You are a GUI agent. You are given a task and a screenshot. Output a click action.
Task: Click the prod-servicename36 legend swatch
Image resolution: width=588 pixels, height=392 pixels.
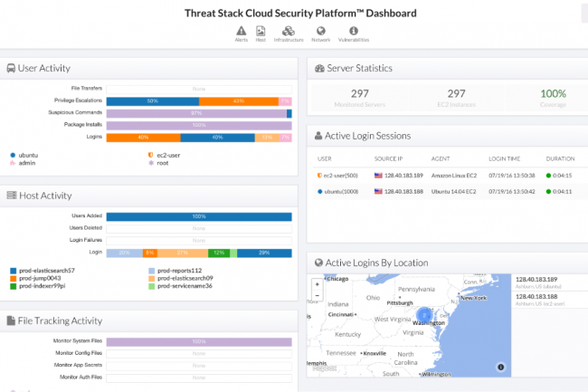click(x=151, y=286)
